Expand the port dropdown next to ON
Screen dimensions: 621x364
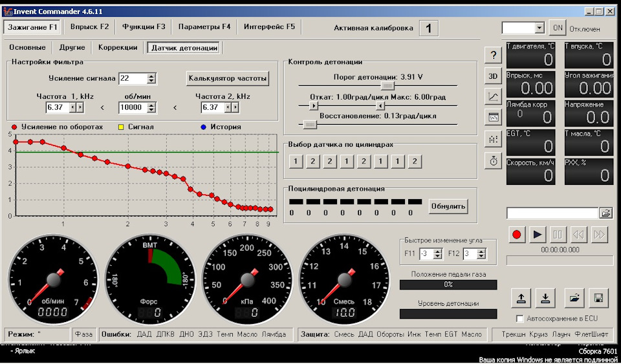click(539, 28)
